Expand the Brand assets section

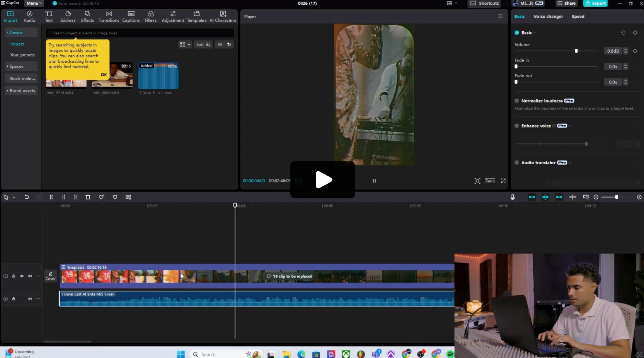(22, 91)
